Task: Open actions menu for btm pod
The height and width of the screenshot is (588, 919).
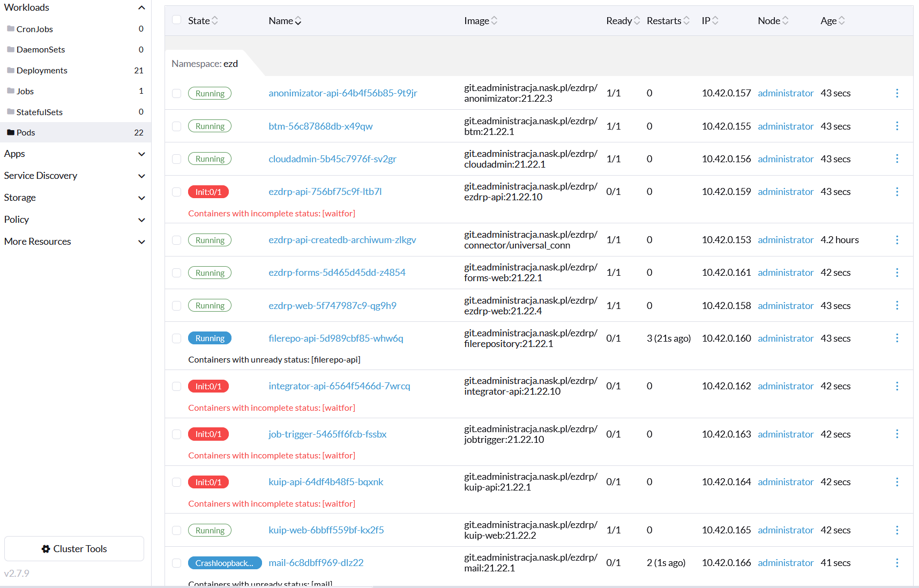Action: (897, 126)
